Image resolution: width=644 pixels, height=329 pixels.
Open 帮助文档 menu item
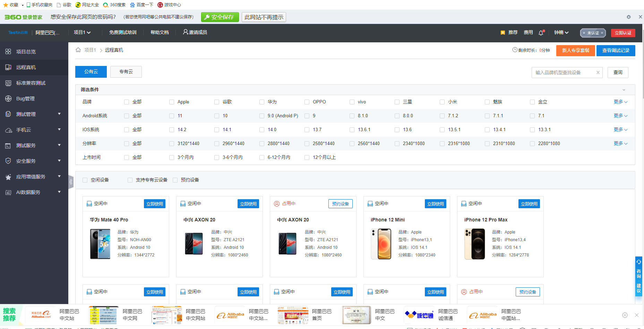(x=160, y=32)
